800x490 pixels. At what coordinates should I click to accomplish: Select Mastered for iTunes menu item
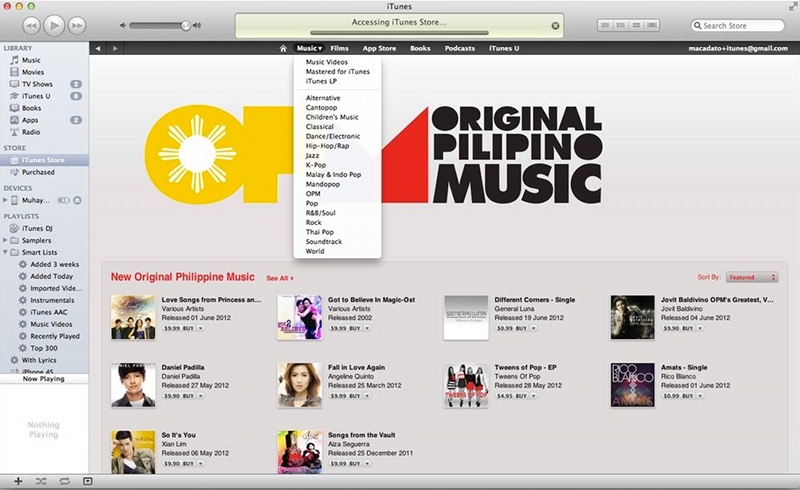pyautogui.click(x=337, y=71)
